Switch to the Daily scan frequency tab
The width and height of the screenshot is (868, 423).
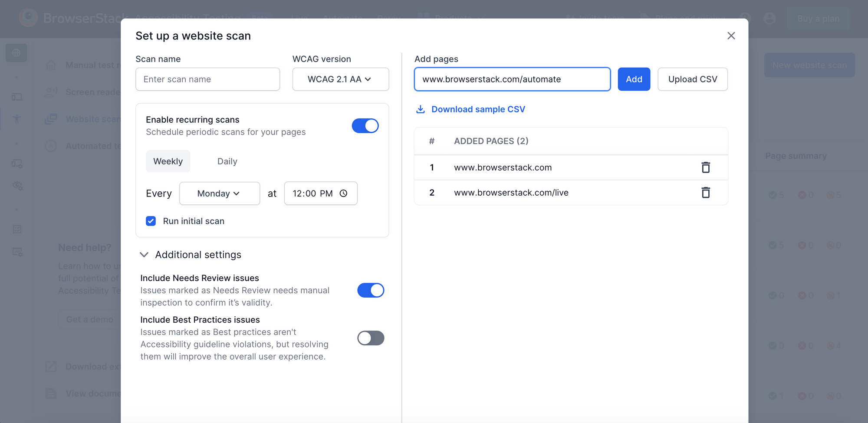[x=227, y=161]
